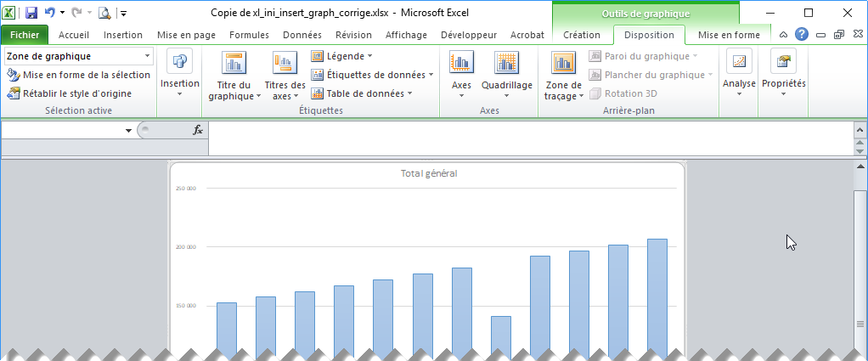Expand the Légende dropdown
The height and width of the screenshot is (361, 868).
click(343, 56)
